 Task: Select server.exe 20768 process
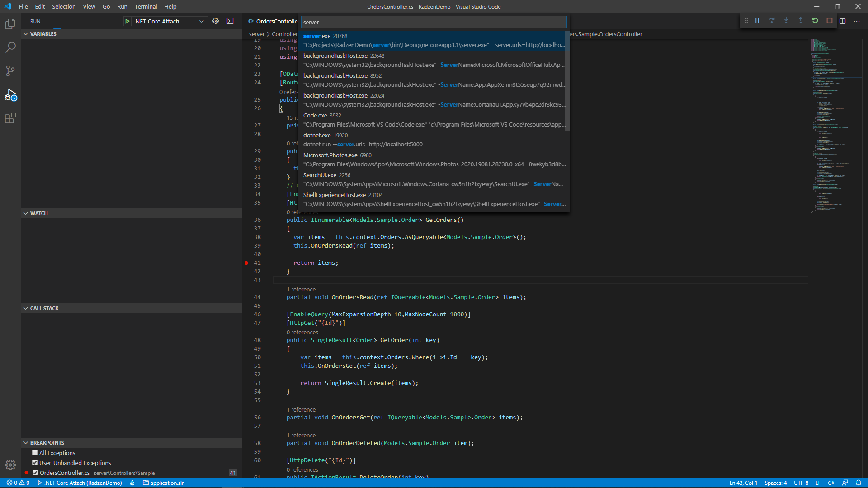(x=432, y=40)
